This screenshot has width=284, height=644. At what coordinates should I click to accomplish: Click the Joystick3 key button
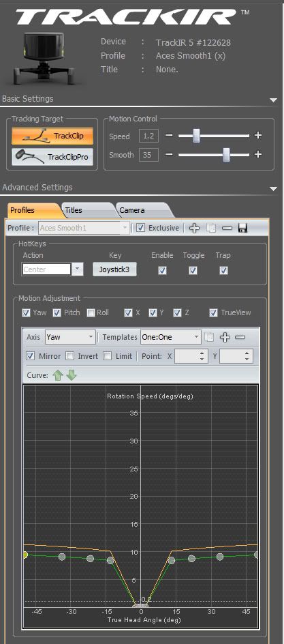[114, 270]
